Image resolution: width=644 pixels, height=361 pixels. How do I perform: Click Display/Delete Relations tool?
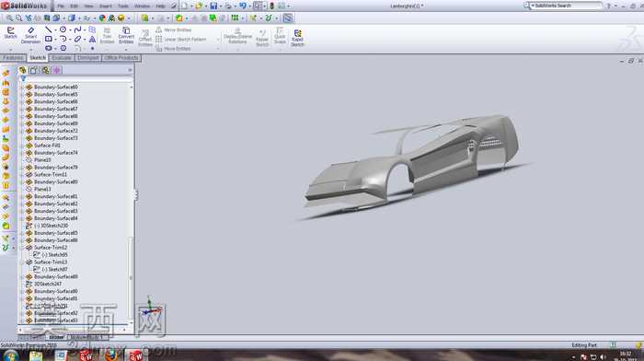coord(237,36)
